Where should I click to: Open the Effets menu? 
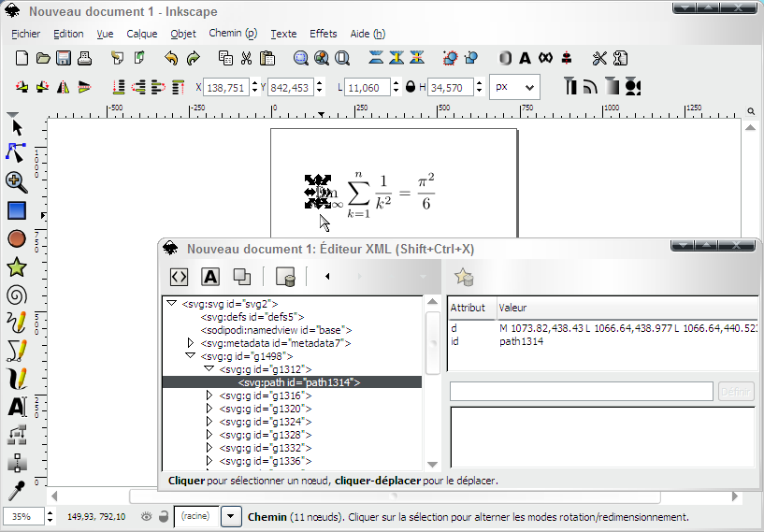point(323,34)
